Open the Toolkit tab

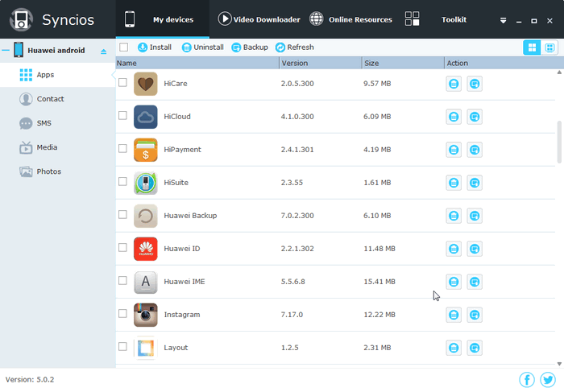coord(436,19)
